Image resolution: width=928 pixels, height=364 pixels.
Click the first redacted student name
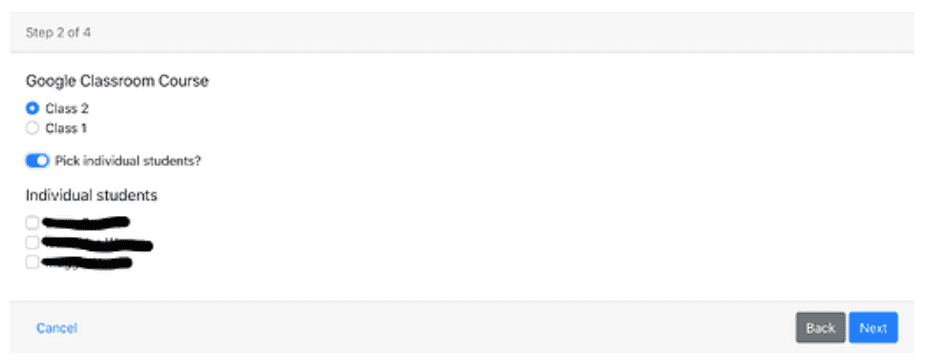(x=86, y=223)
